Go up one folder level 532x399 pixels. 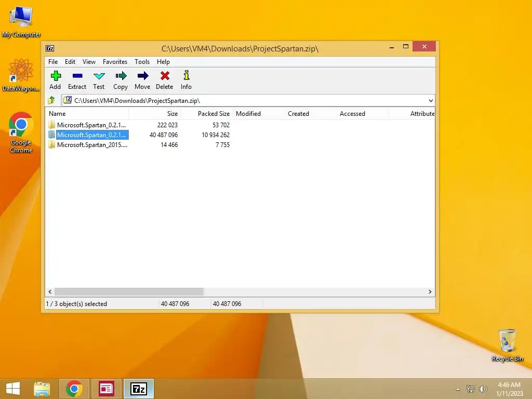coord(51,100)
